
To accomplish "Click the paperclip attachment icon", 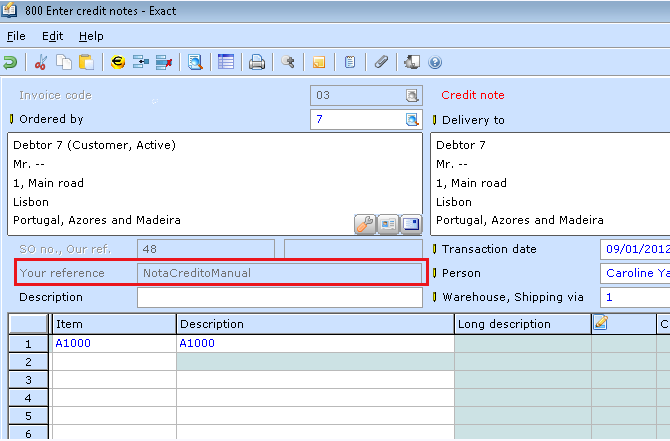I will click(x=381, y=62).
